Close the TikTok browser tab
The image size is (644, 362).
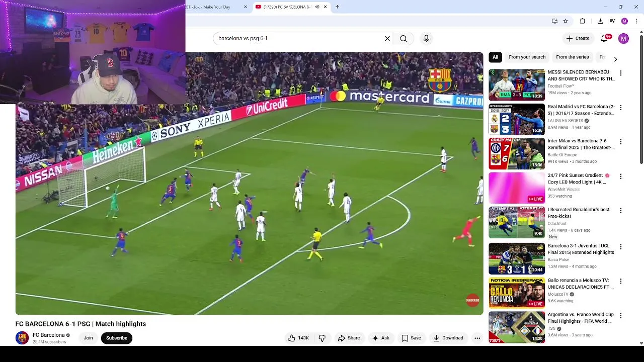(x=246, y=7)
